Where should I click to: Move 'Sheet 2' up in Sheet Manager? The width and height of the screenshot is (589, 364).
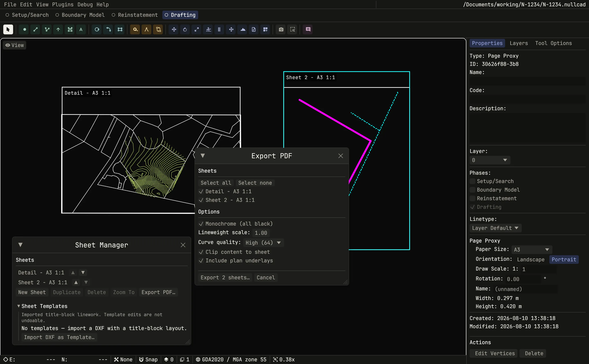[x=76, y=282]
